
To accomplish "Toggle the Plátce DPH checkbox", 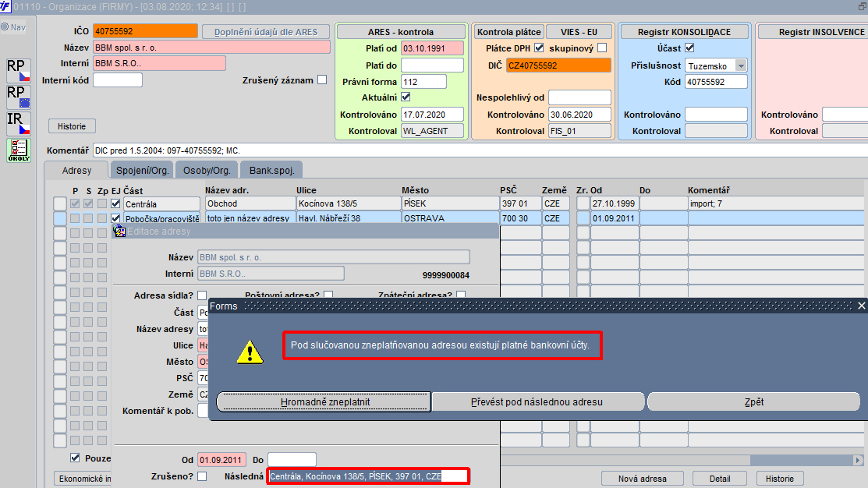I will tap(539, 48).
